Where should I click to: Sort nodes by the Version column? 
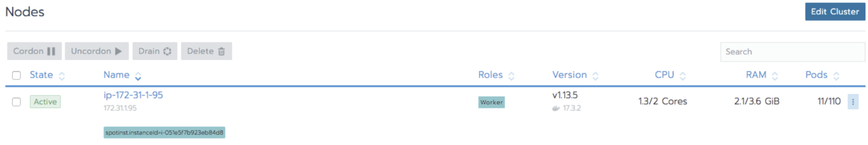(569, 75)
